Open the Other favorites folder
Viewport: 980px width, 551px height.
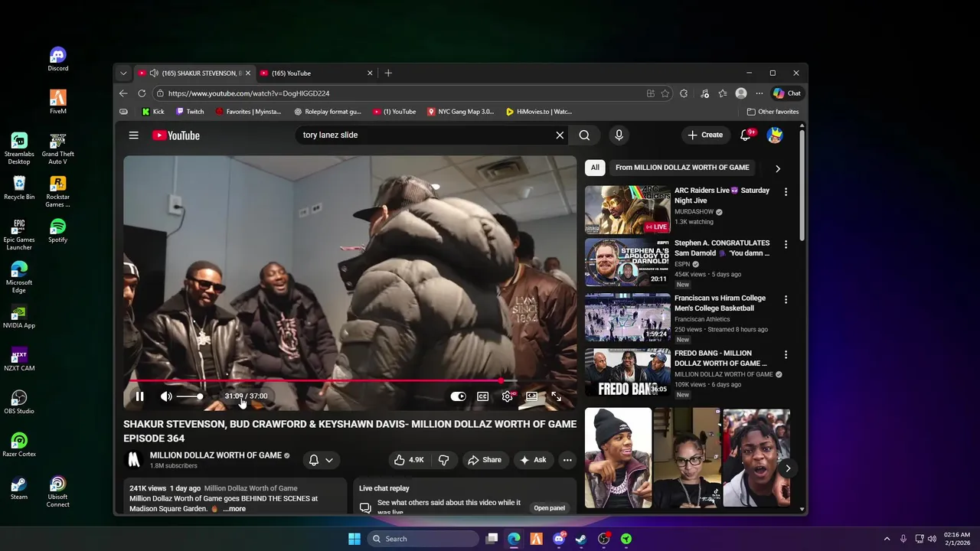click(773, 112)
